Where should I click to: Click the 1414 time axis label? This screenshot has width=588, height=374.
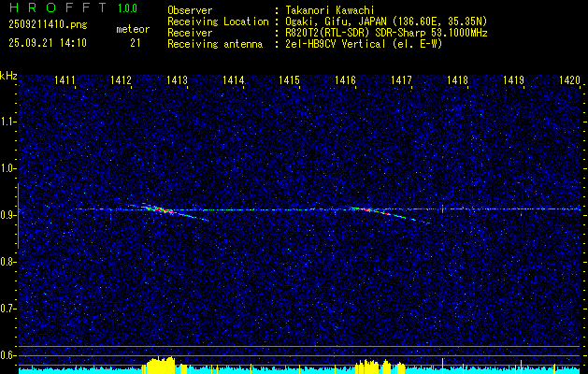[234, 79]
